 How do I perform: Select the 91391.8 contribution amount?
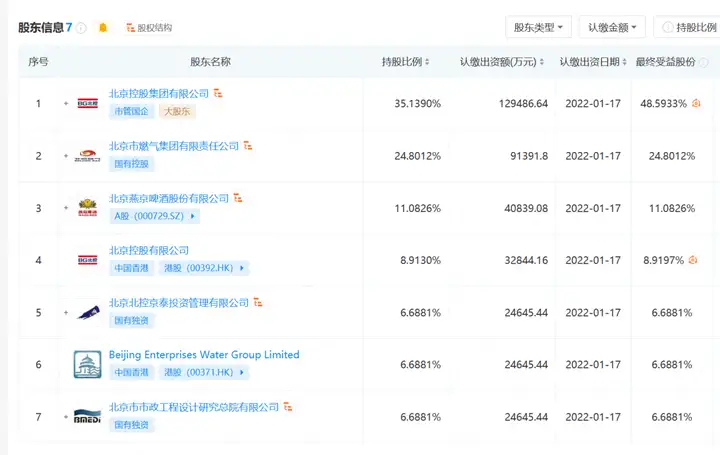coord(529,156)
